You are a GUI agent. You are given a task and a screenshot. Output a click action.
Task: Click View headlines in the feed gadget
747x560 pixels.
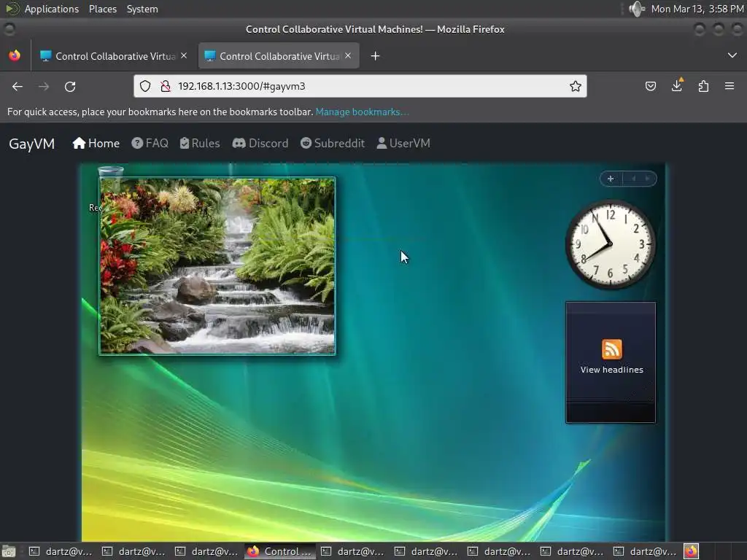[x=612, y=370]
